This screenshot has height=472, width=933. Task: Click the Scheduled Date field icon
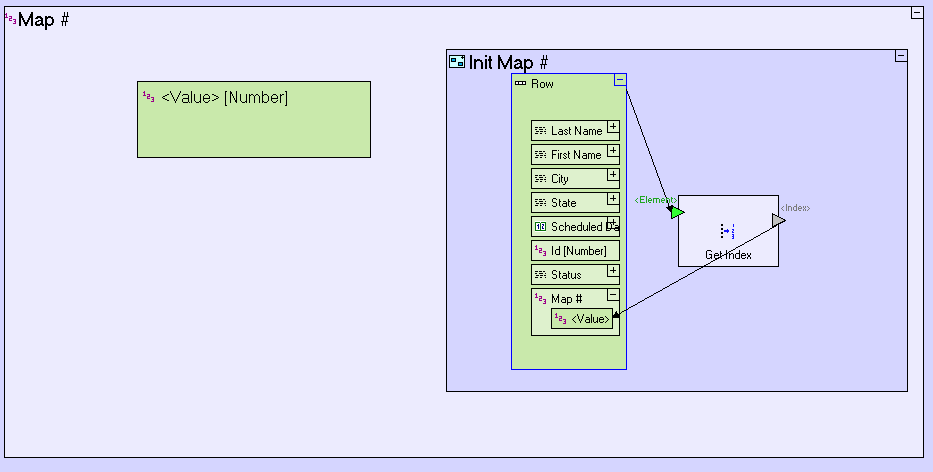point(540,227)
